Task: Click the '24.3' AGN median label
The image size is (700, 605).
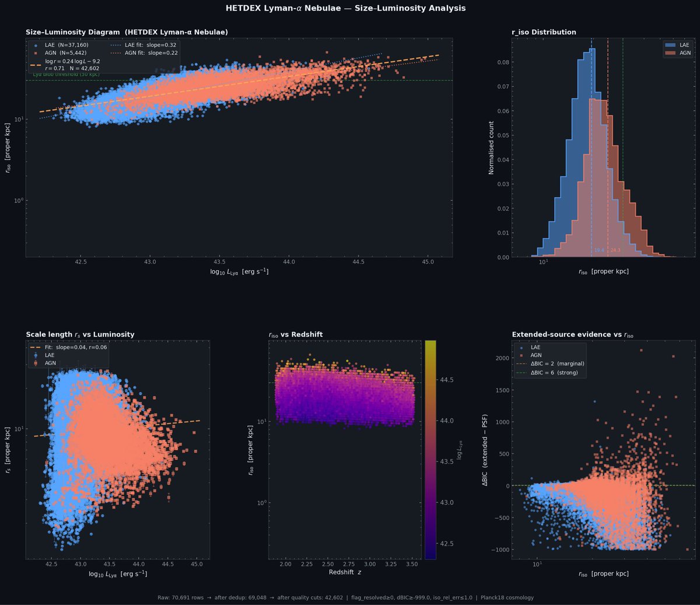Action: 615,250
